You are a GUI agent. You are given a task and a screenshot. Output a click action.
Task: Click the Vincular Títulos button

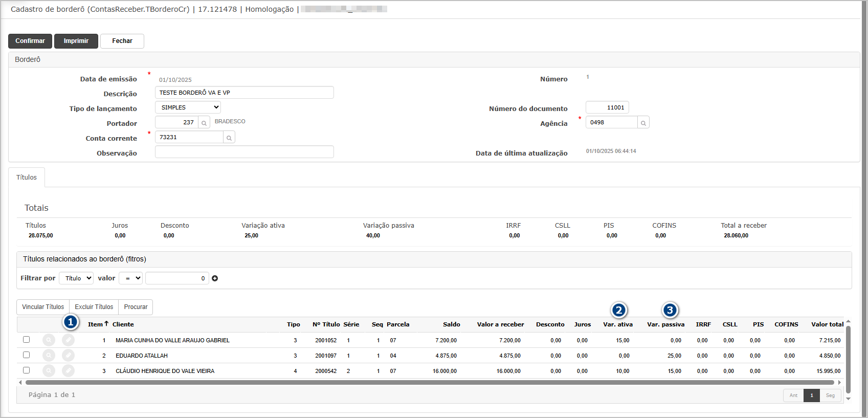pyautogui.click(x=43, y=307)
